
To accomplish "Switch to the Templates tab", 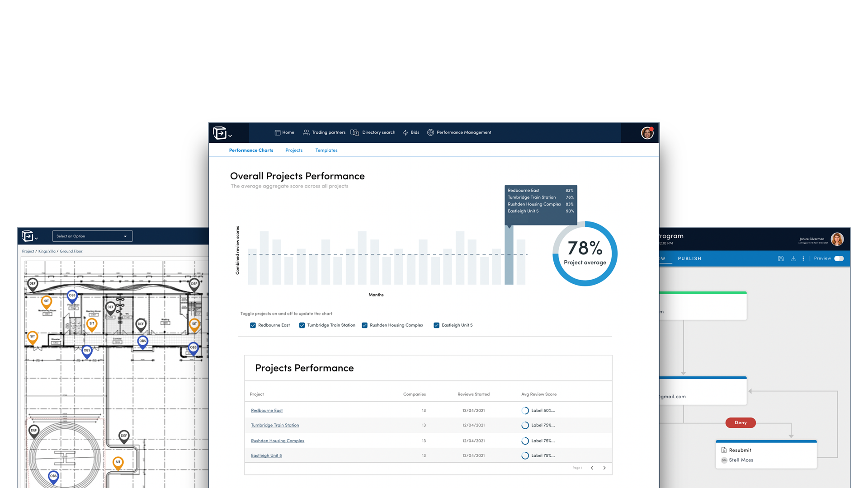I will [326, 150].
